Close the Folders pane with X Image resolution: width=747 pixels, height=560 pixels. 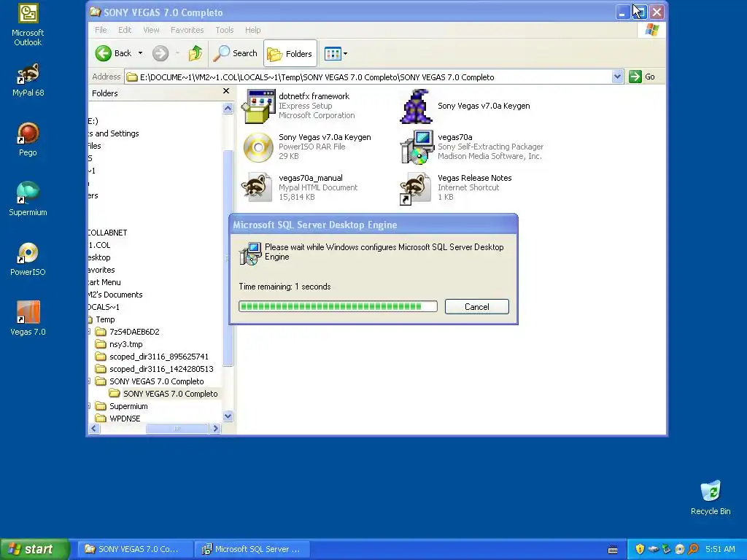tap(226, 91)
